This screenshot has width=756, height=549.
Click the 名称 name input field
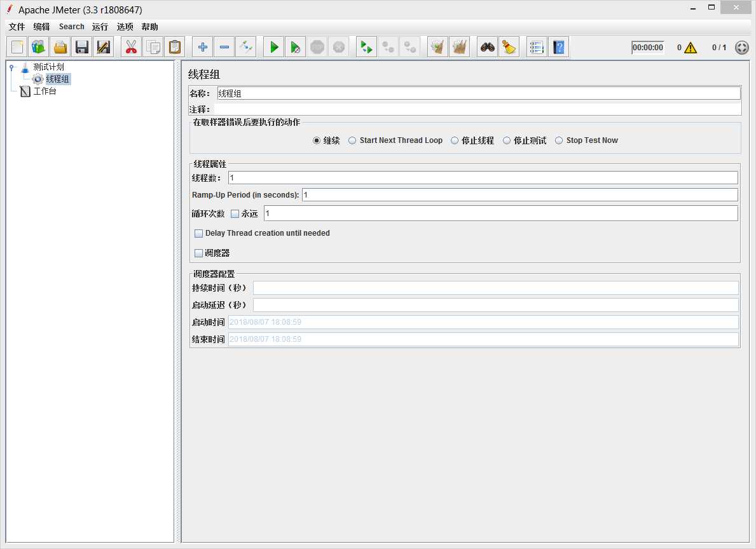479,93
